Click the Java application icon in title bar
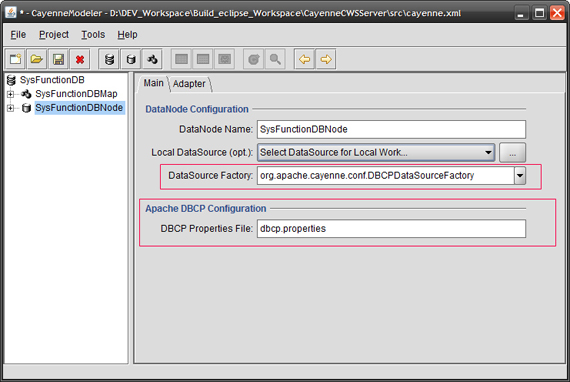 pos(11,13)
